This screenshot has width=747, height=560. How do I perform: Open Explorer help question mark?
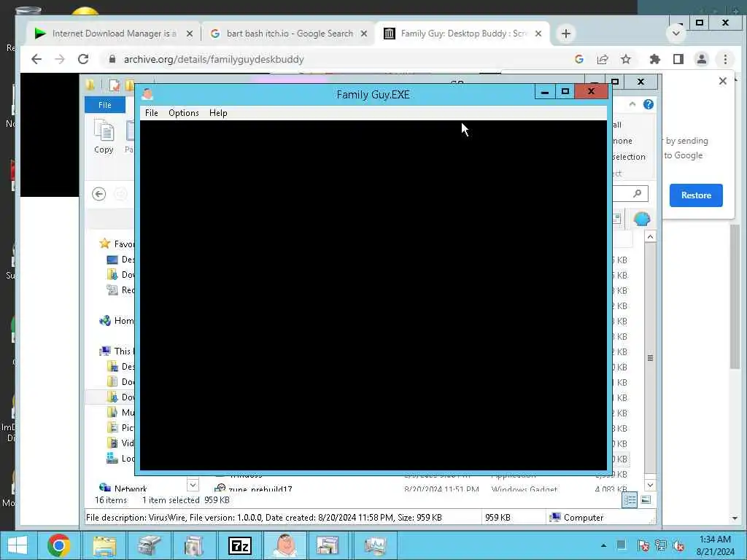click(x=649, y=104)
